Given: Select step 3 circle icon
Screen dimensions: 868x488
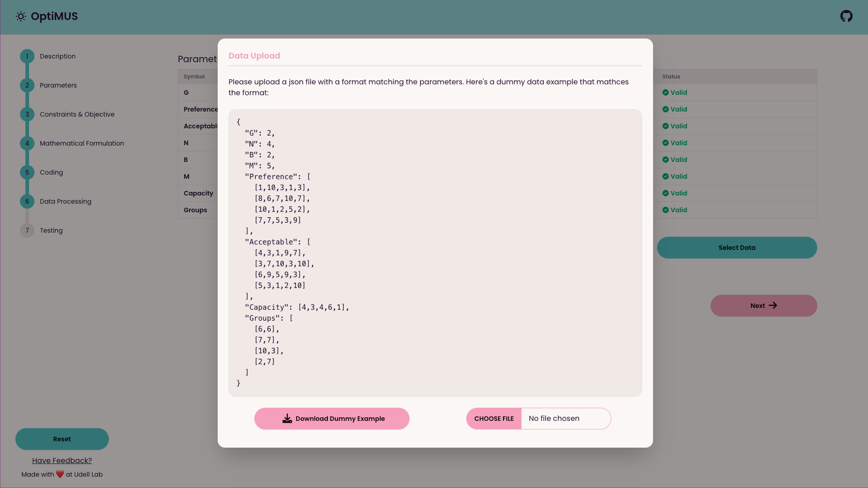Looking at the screenshot, I should click(x=27, y=114).
